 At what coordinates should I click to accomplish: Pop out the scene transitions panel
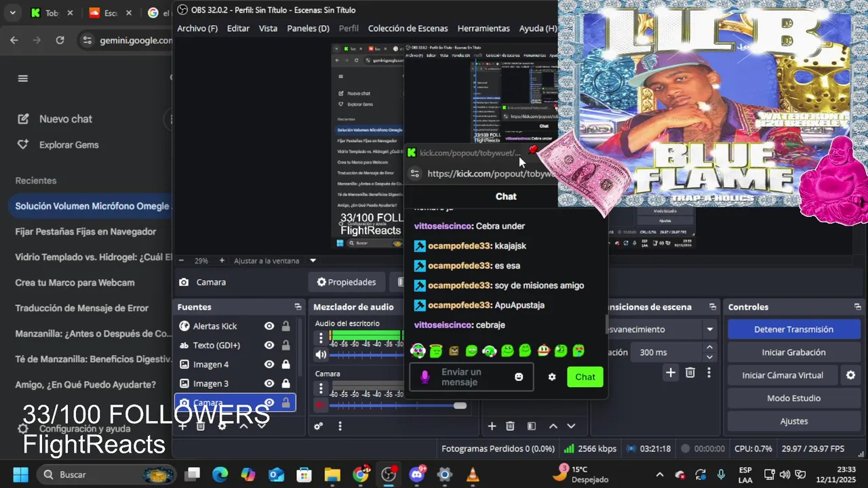(x=713, y=307)
